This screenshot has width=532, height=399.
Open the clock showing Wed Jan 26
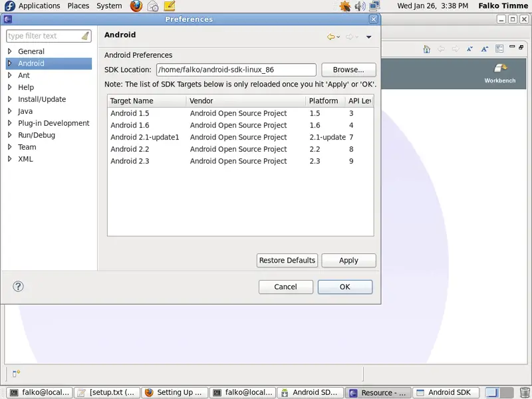click(433, 6)
